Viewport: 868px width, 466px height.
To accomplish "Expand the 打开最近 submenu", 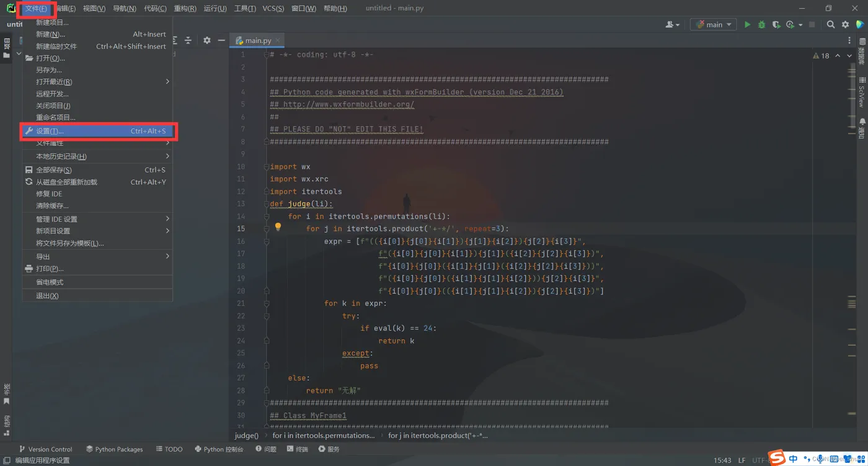I will [x=97, y=82].
